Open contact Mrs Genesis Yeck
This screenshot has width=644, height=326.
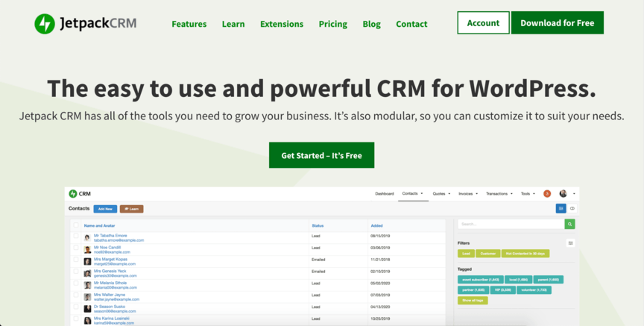(x=110, y=272)
